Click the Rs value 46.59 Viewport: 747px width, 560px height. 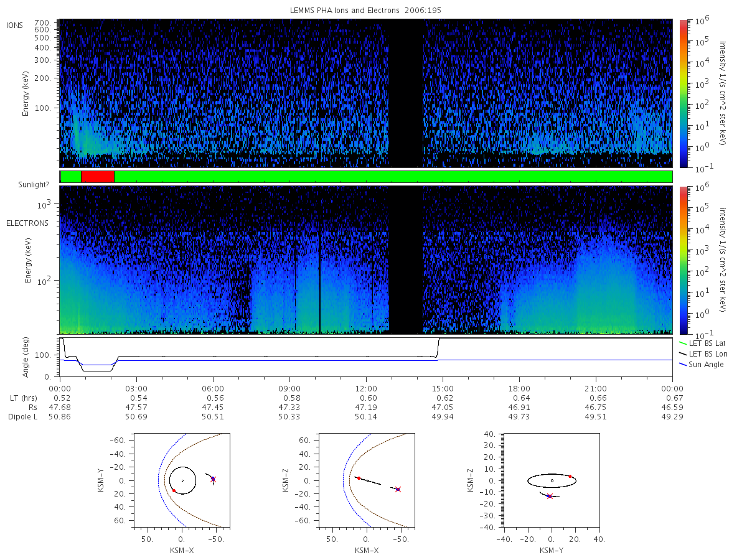(672, 408)
